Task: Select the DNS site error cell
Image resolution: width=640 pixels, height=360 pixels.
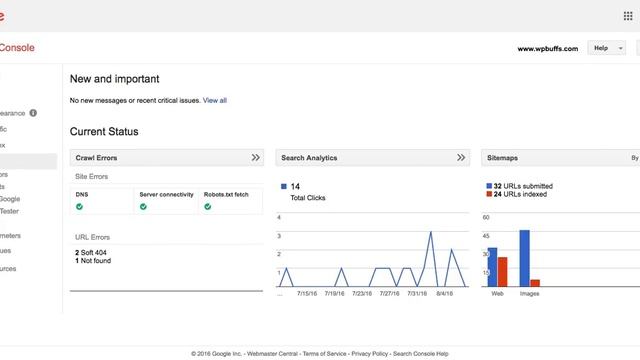Action: [x=102, y=200]
